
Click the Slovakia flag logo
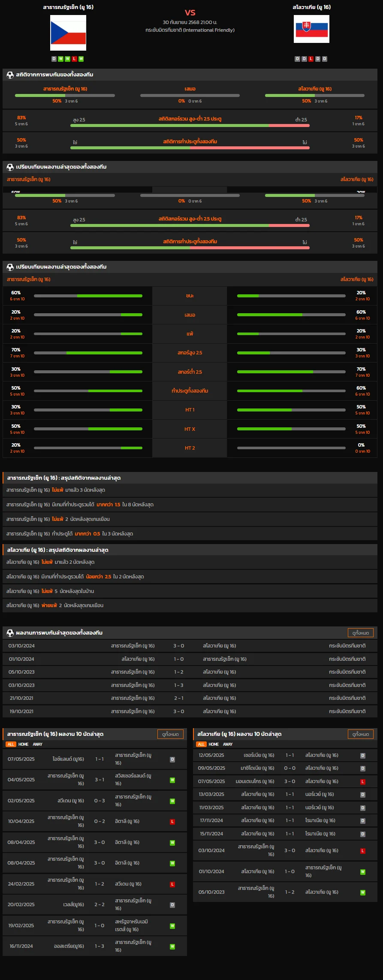311,29
